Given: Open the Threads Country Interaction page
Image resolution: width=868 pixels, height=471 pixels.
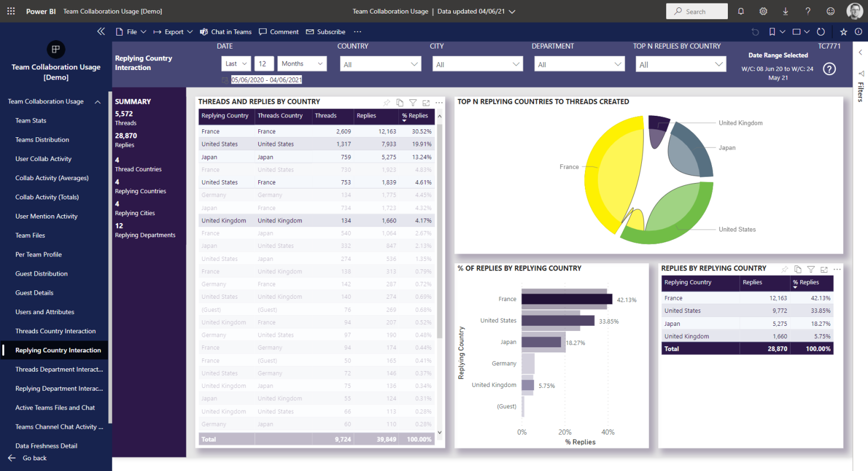Looking at the screenshot, I should click(55, 332).
